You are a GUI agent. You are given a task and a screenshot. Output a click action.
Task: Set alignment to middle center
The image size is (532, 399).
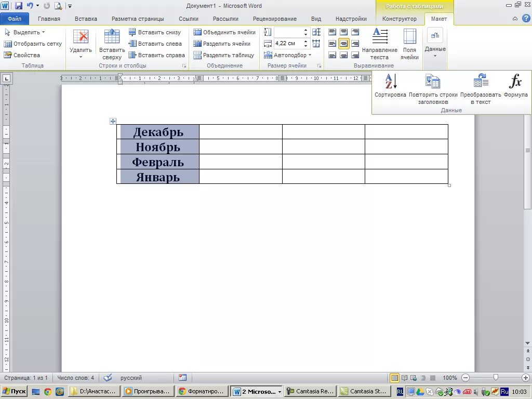point(344,44)
